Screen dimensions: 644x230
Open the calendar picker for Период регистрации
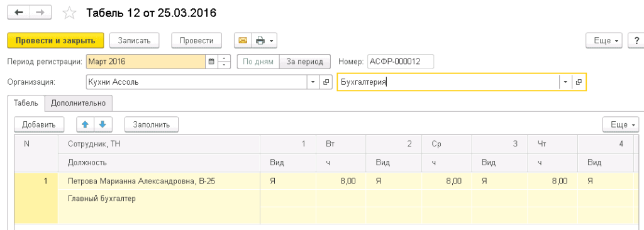[211, 62]
